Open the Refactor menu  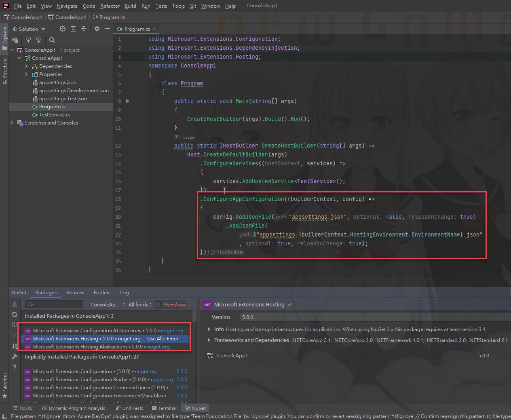[110, 6]
